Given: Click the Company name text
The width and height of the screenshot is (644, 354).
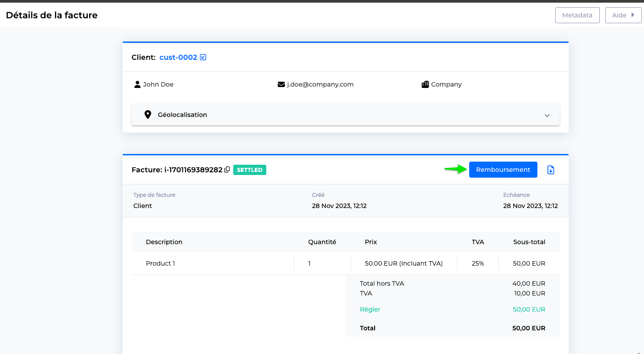Looking at the screenshot, I should coord(446,84).
